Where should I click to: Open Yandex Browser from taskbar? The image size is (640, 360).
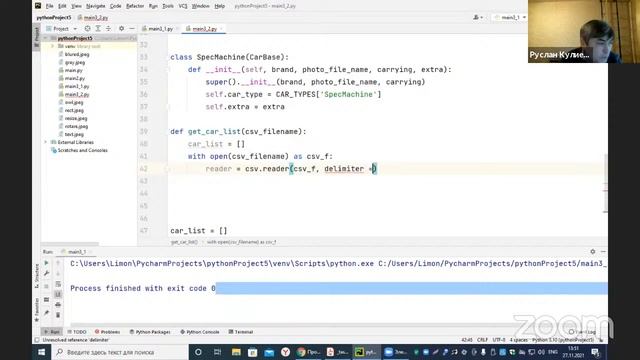(x=285, y=352)
